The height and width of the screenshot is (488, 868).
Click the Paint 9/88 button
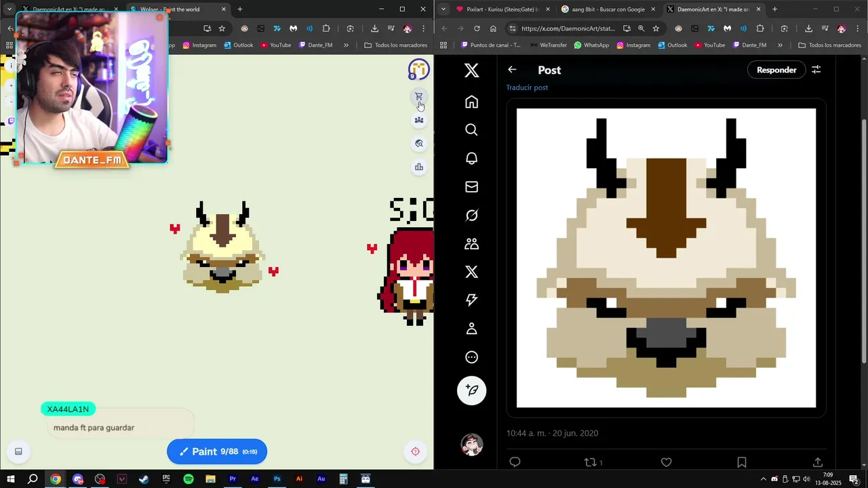coord(217,451)
